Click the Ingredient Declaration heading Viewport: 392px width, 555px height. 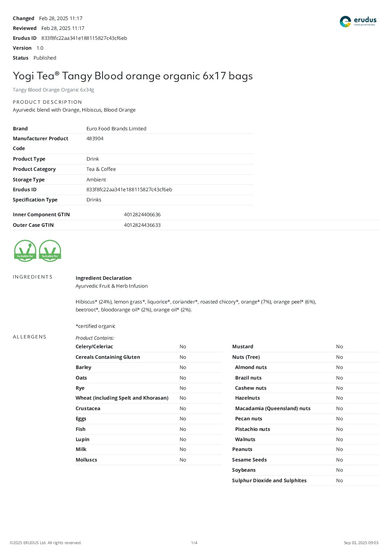coord(103,278)
